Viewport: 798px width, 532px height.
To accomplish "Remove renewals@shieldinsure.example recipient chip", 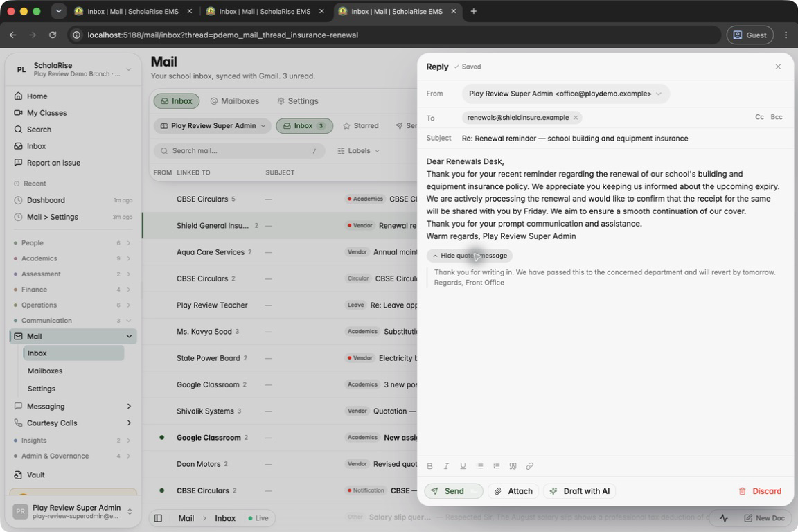I will [x=576, y=118].
